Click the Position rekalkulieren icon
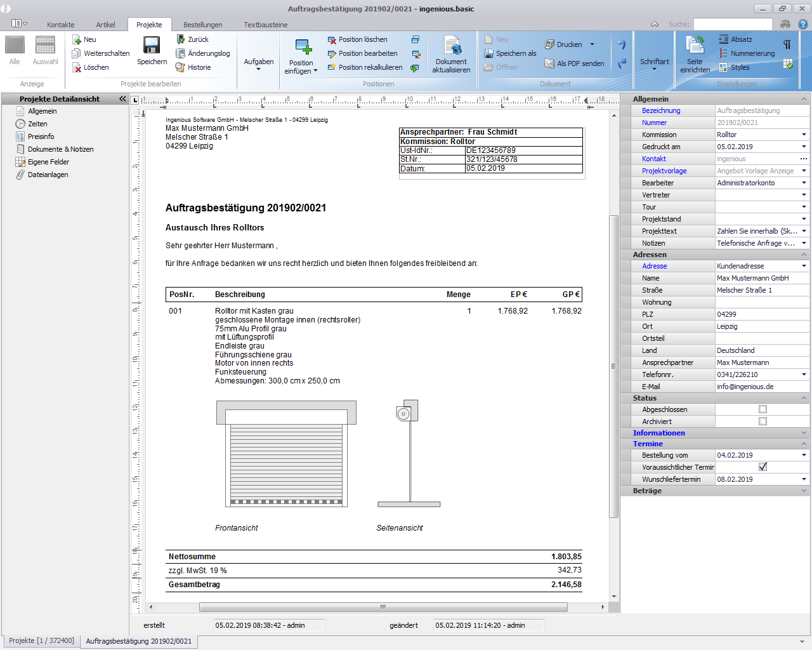 (x=332, y=67)
